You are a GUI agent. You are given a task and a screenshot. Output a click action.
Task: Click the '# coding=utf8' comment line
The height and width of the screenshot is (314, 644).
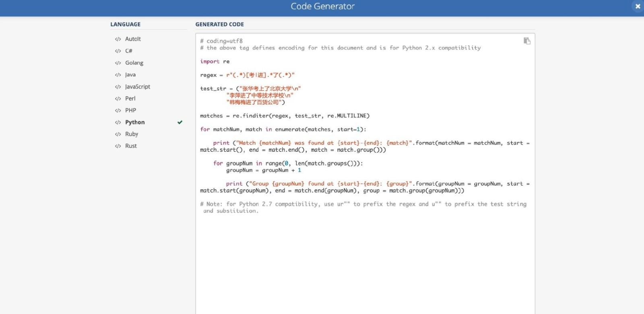click(x=221, y=41)
